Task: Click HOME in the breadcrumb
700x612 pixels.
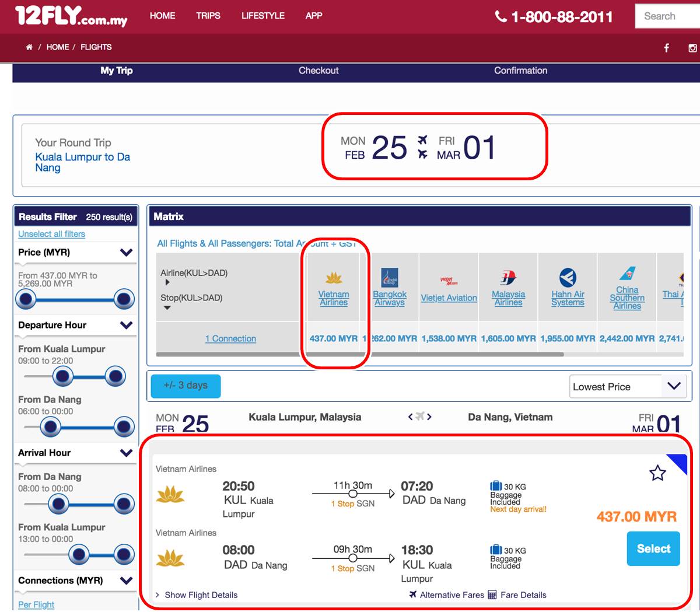Action: (x=58, y=47)
